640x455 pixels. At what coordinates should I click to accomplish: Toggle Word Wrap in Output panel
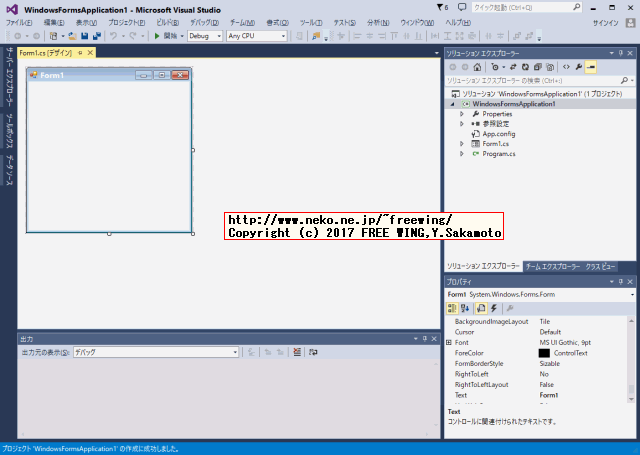click(313, 352)
